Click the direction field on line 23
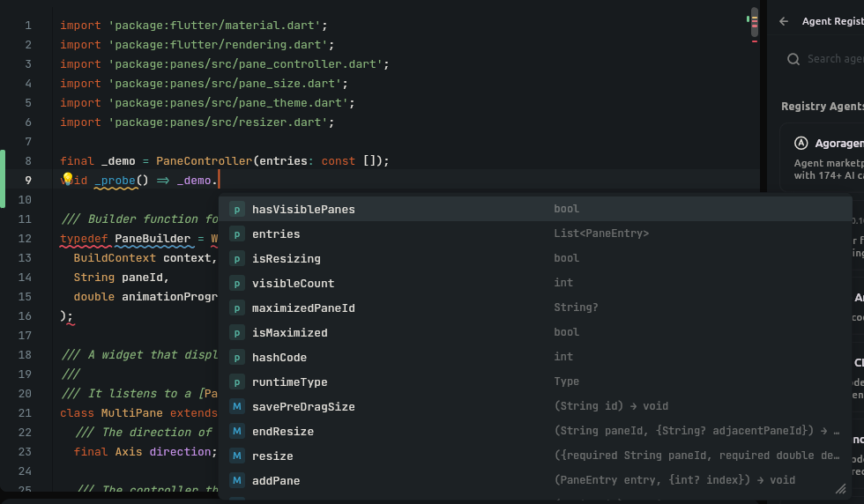Screen dimensions: 864x504 point(180,452)
